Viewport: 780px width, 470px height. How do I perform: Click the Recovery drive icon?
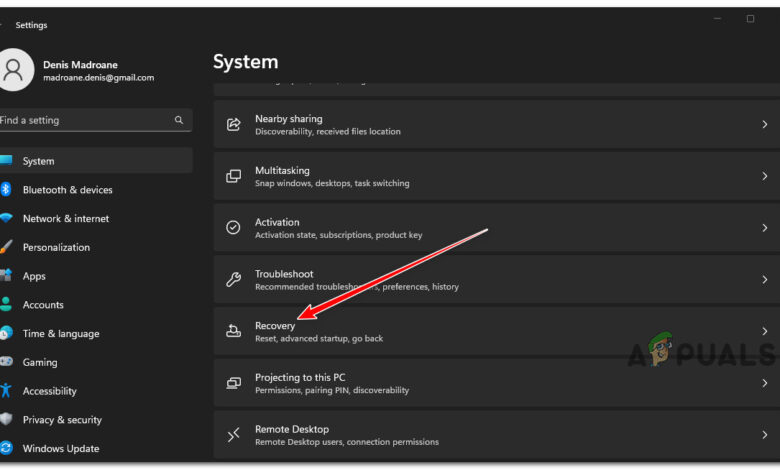pyautogui.click(x=233, y=331)
